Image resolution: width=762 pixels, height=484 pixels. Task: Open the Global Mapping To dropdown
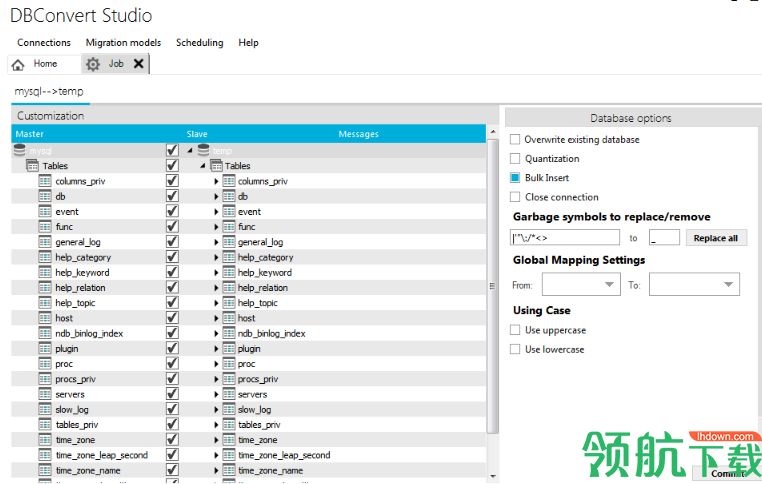[694, 284]
